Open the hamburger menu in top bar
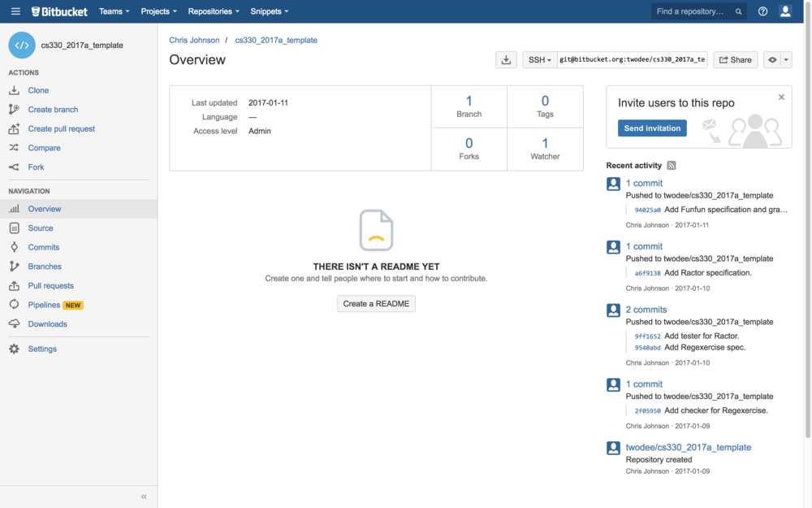812x508 pixels. pyautogui.click(x=15, y=11)
